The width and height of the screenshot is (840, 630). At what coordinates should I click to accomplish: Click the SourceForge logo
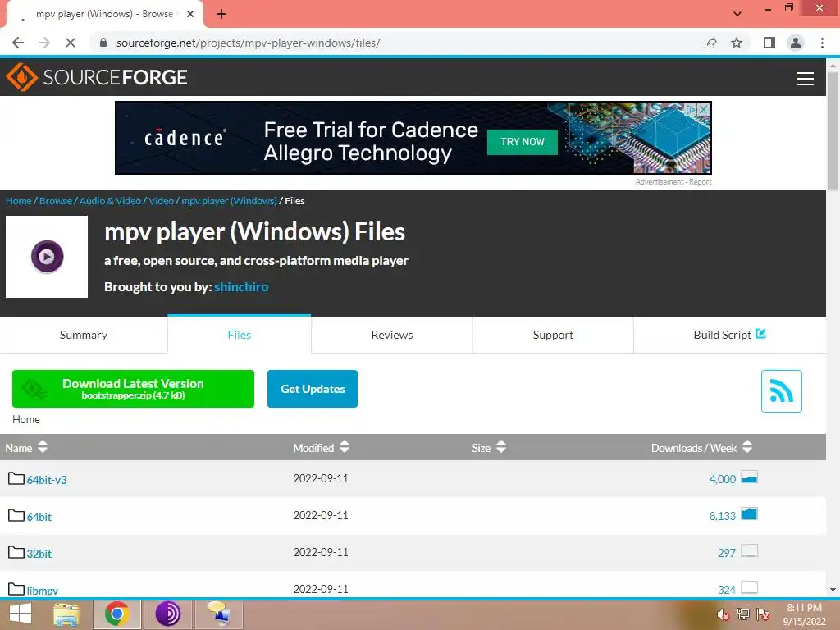[97, 77]
